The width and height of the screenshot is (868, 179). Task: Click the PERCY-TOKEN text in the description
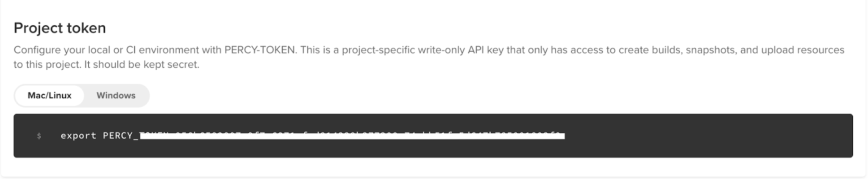tap(259, 50)
